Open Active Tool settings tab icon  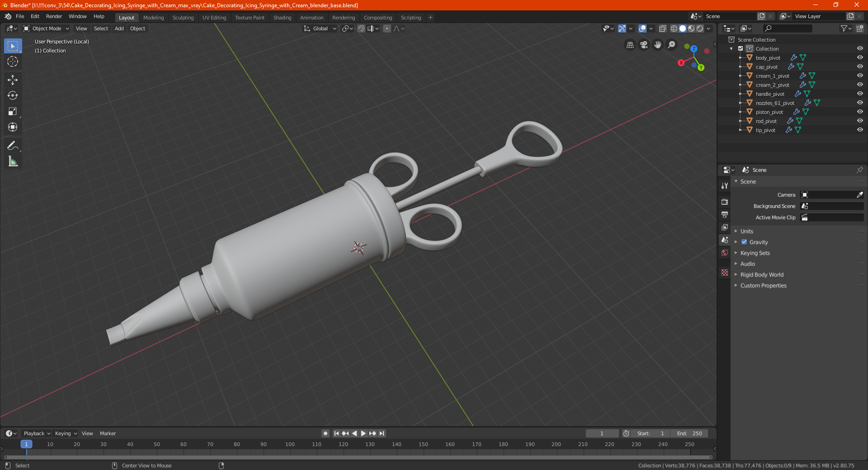pyautogui.click(x=725, y=186)
